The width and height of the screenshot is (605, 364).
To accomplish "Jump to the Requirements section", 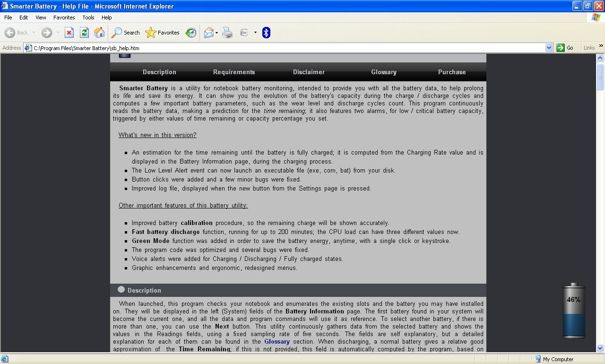I will 234,72.
